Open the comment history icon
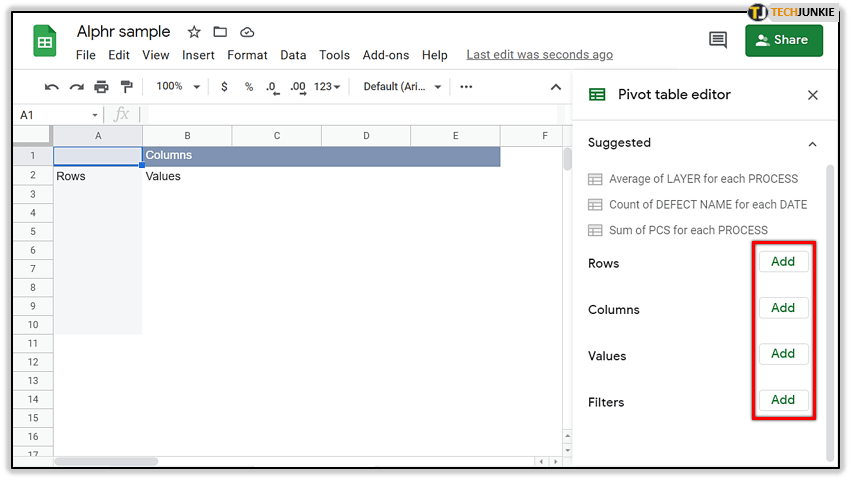851x480 pixels. 717,40
